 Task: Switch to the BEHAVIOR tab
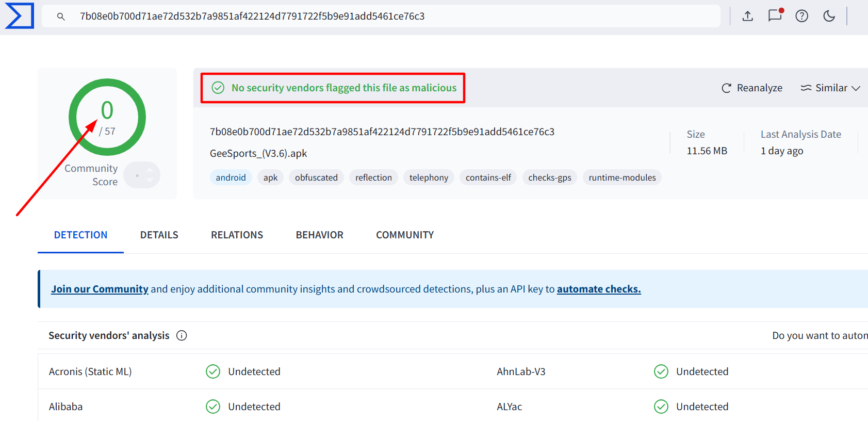click(319, 235)
